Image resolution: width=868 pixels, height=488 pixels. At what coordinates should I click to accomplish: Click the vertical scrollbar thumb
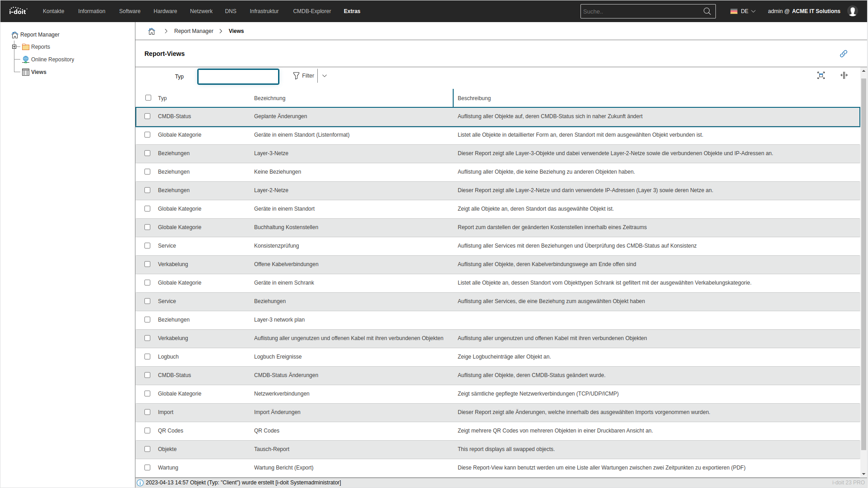tap(863, 264)
